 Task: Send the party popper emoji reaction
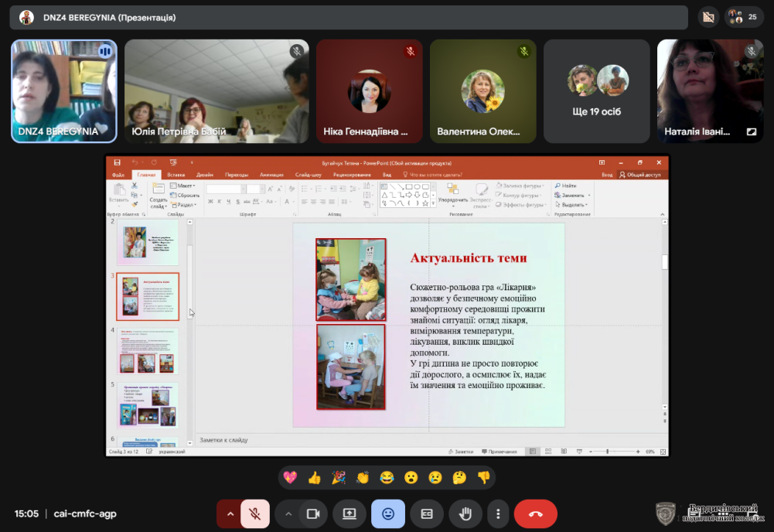tap(338, 478)
